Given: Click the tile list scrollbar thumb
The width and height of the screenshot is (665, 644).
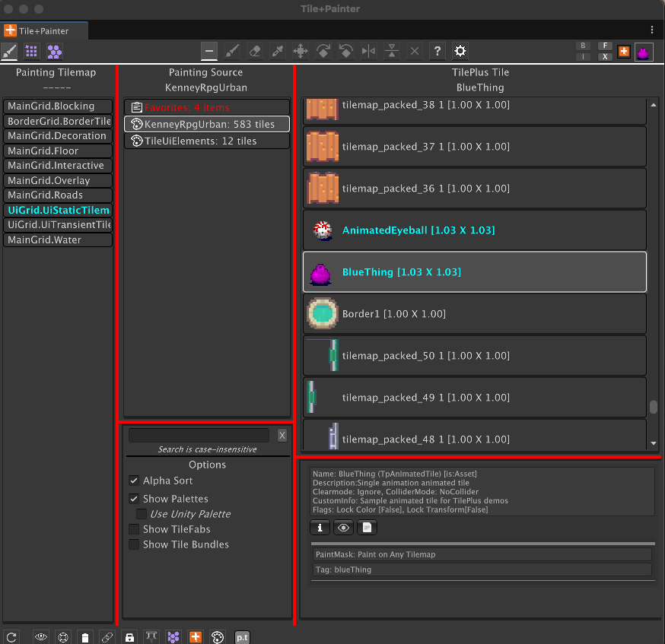Looking at the screenshot, I should click(654, 408).
